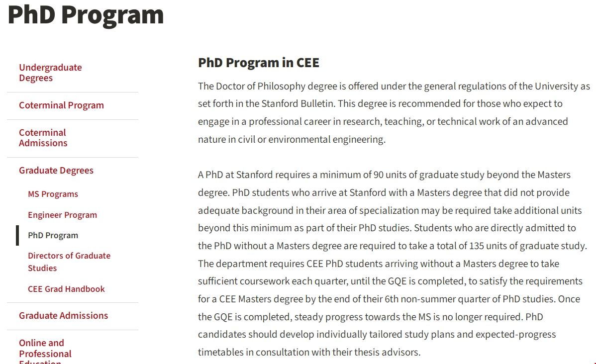The height and width of the screenshot is (364, 596).
Task: Open the Undergraduate Degrees sidebar link
Action: point(50,73)
